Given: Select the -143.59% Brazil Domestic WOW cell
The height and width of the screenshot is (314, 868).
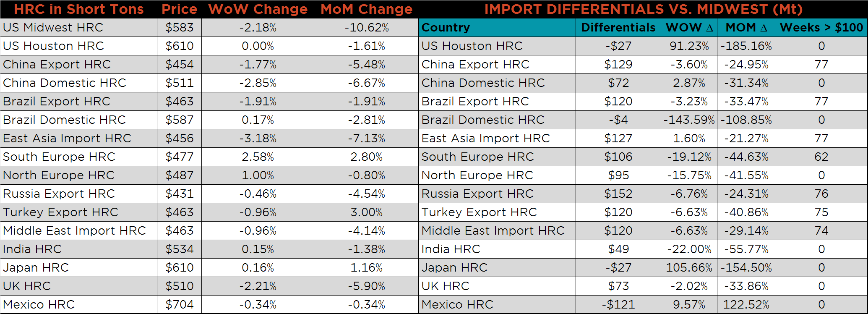Looking at the screenshot, I should tap(689, 120).
